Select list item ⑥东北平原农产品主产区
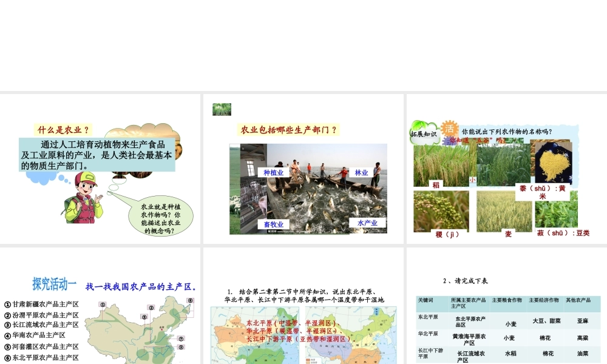This screenshot has height=364, width=607. [41, 357]
